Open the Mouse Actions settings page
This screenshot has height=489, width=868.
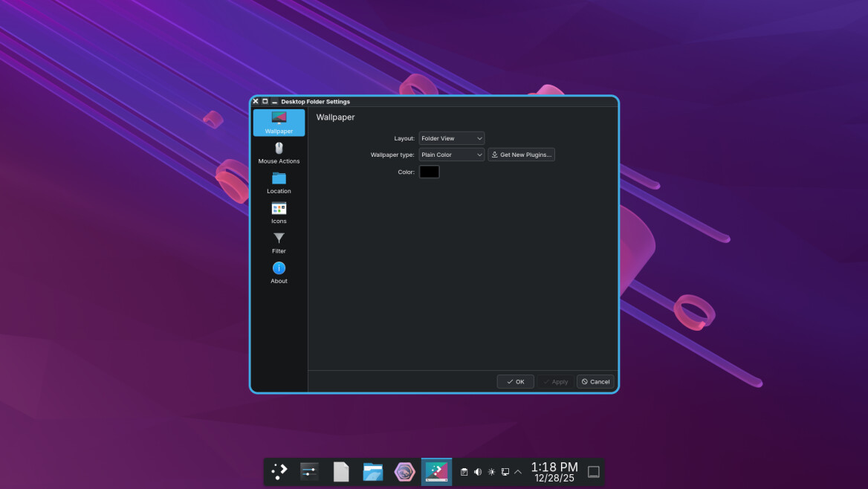pos(279,152)
